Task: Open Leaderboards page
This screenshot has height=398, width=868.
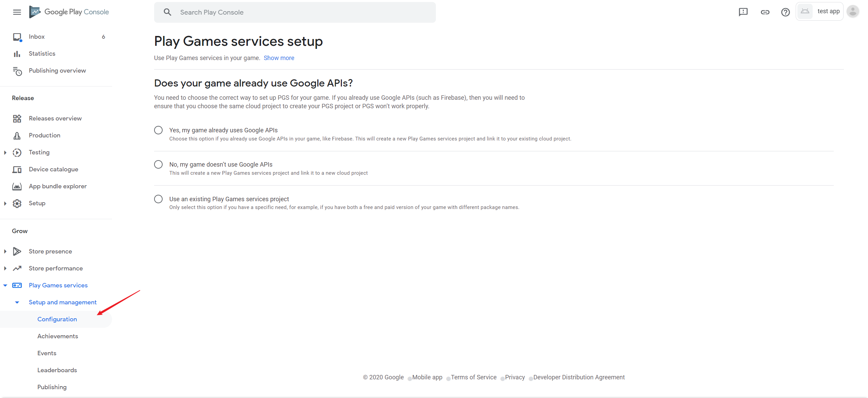Action: click(57, 370)
